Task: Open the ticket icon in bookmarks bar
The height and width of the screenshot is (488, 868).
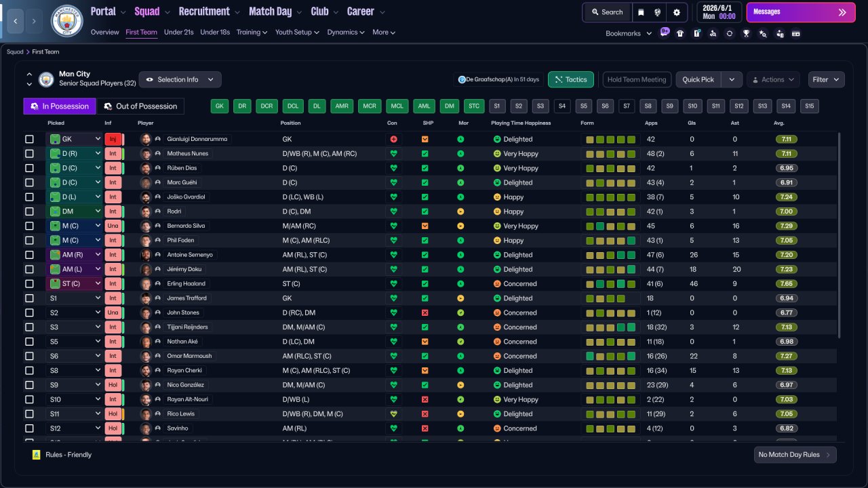Action: [x=796, y=33]
